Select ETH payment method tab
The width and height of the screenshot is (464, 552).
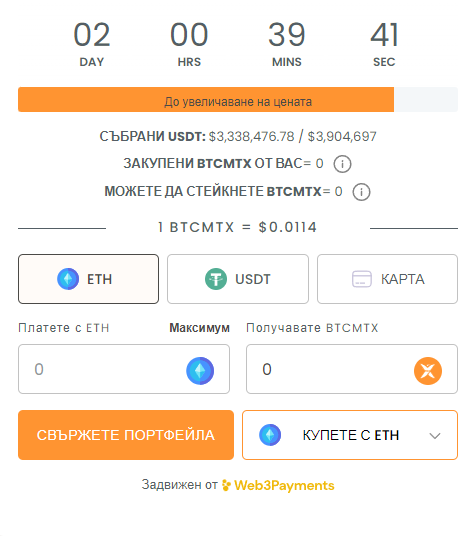88,279
